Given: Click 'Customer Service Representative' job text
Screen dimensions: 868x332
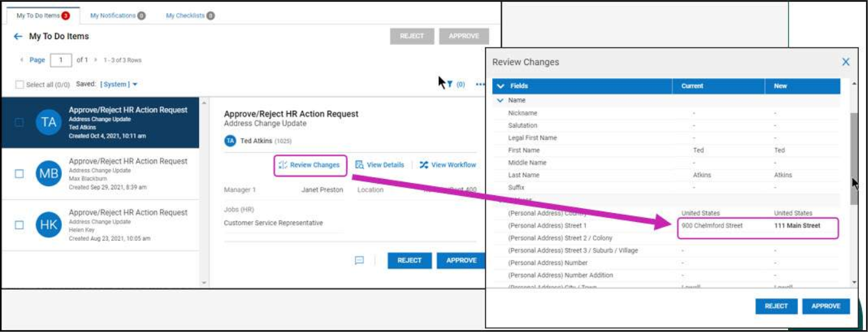Looking at the screenshot, I should [x=274, y=223].
